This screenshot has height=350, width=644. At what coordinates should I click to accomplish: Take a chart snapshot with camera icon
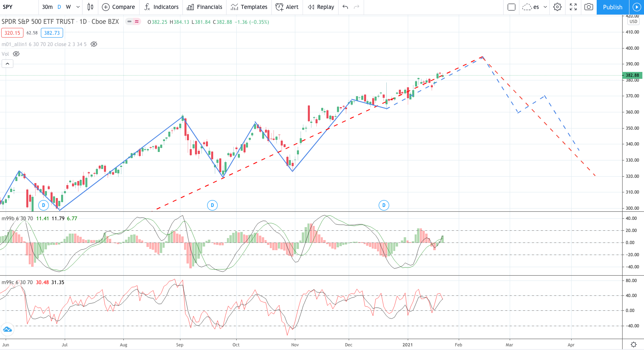589,7
